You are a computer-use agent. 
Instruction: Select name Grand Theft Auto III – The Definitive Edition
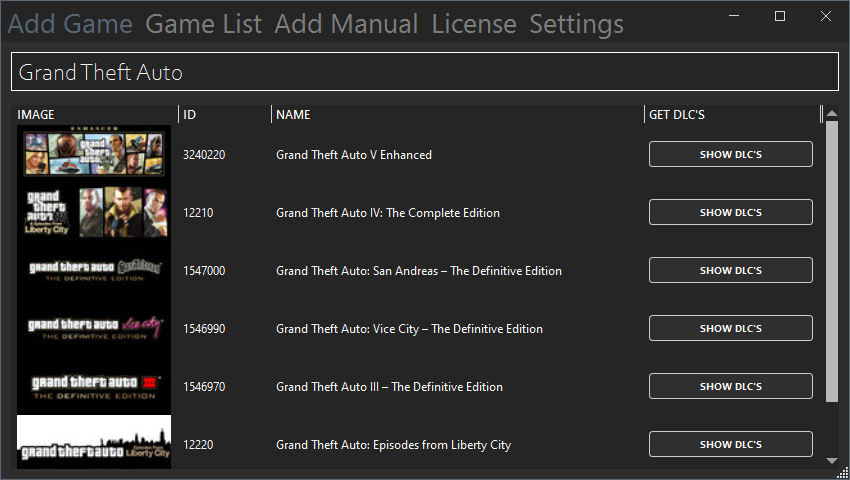coord(389,387)
